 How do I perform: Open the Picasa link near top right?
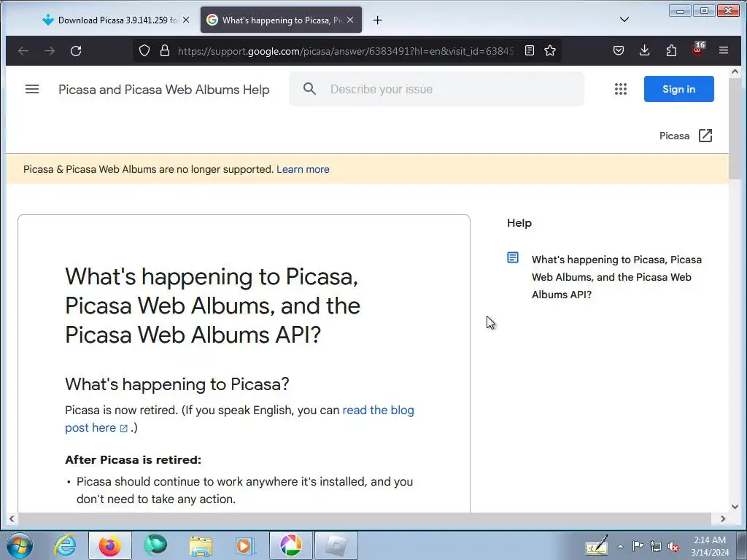point(674,136)
